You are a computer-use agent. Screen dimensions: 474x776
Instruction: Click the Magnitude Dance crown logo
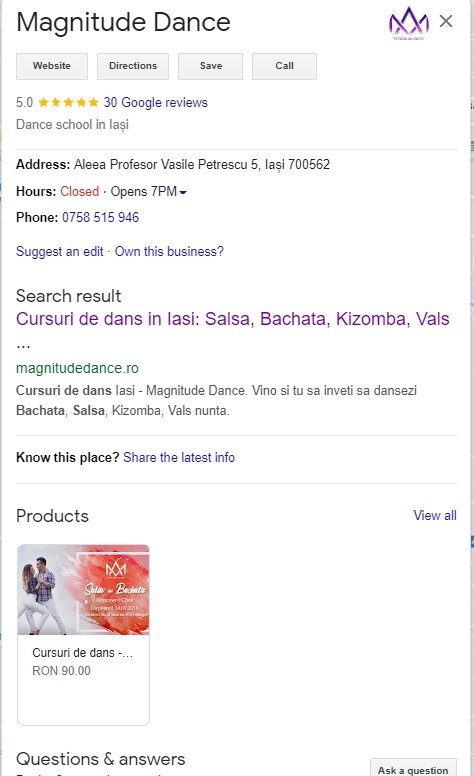[x=409, y=23]
